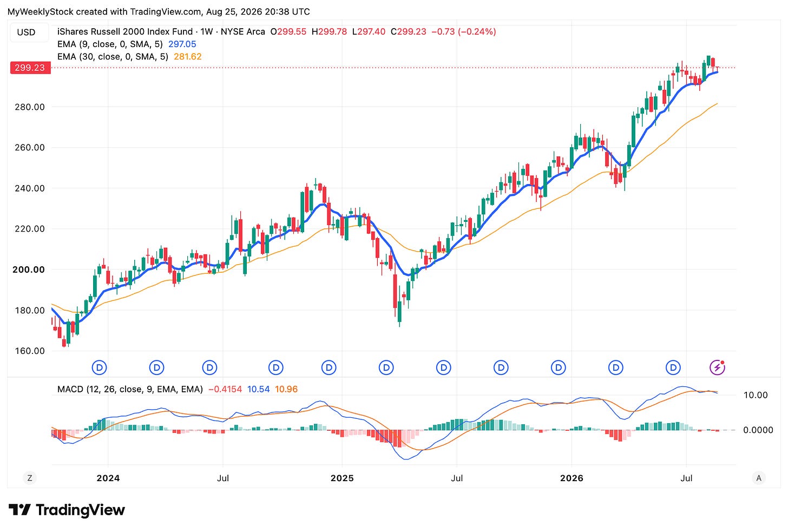Click the 280.00 price axis label
788x532 pixels.
tap(30, 107)
